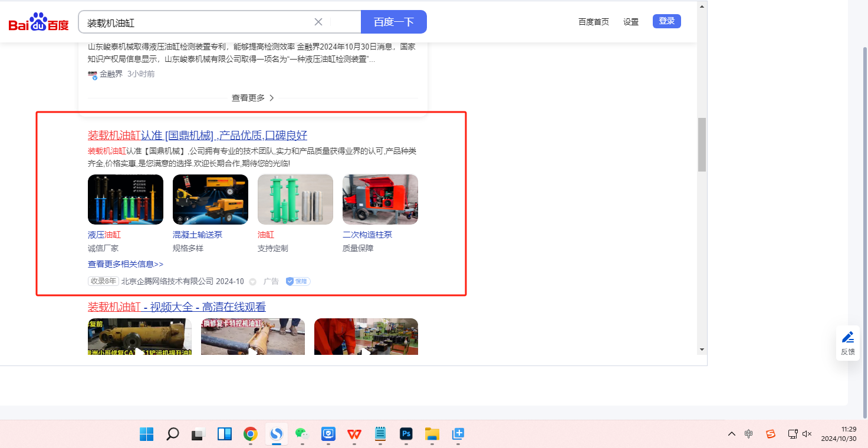Click the 金融界 source name
The image size is (868, 448).
tap(111, 74)
